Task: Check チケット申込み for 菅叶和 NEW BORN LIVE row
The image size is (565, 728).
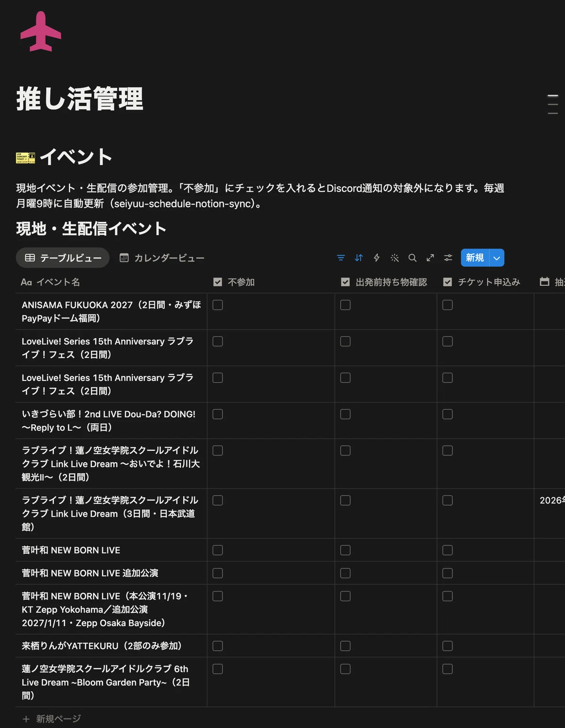Action: (447, 550)
